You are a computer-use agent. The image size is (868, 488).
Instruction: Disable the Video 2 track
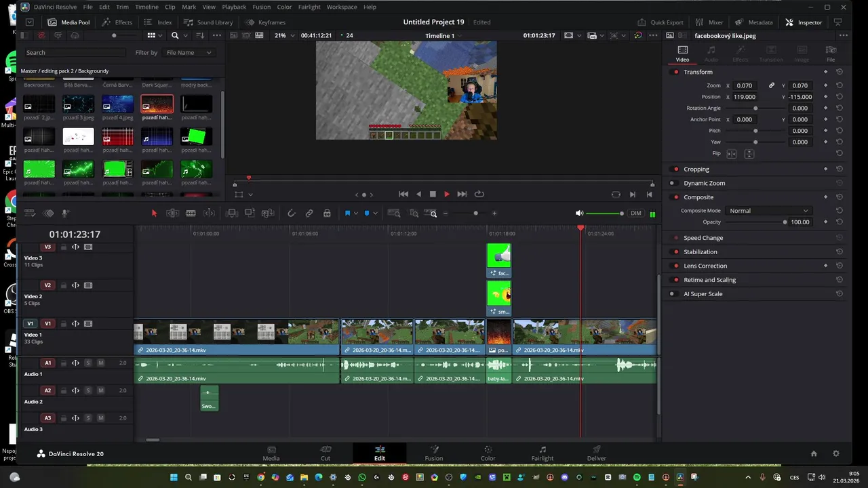(88, 285)
